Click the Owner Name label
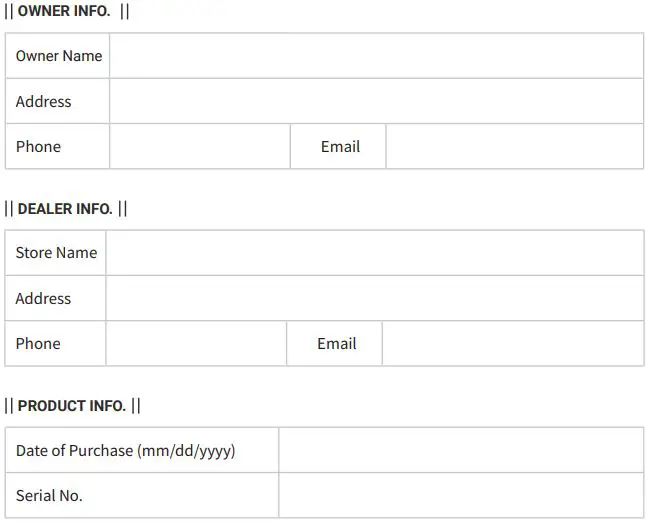Image resolution: width=646 pixels, height=524 pixels. 59,56
